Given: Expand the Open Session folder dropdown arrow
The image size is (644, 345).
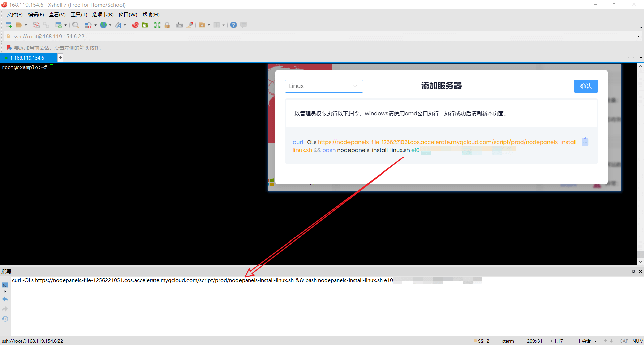Looking at the screenshot, I should [26, 25].
